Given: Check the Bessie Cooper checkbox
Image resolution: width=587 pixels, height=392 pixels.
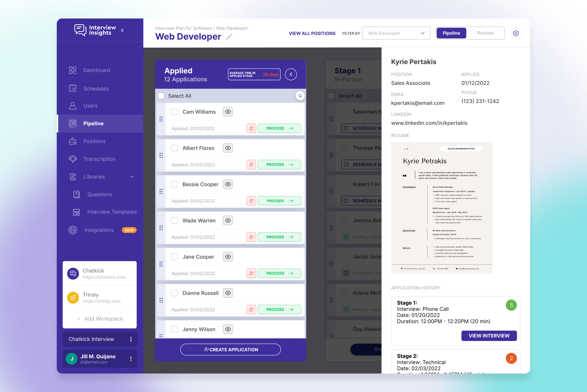Looking at the screenshot, I should (x=174, y=184).
